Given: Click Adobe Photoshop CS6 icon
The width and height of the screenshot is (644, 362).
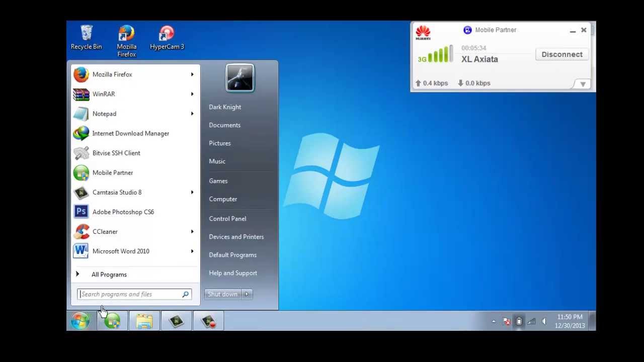Looking at the screenshot, I should [x=81, y=212].
